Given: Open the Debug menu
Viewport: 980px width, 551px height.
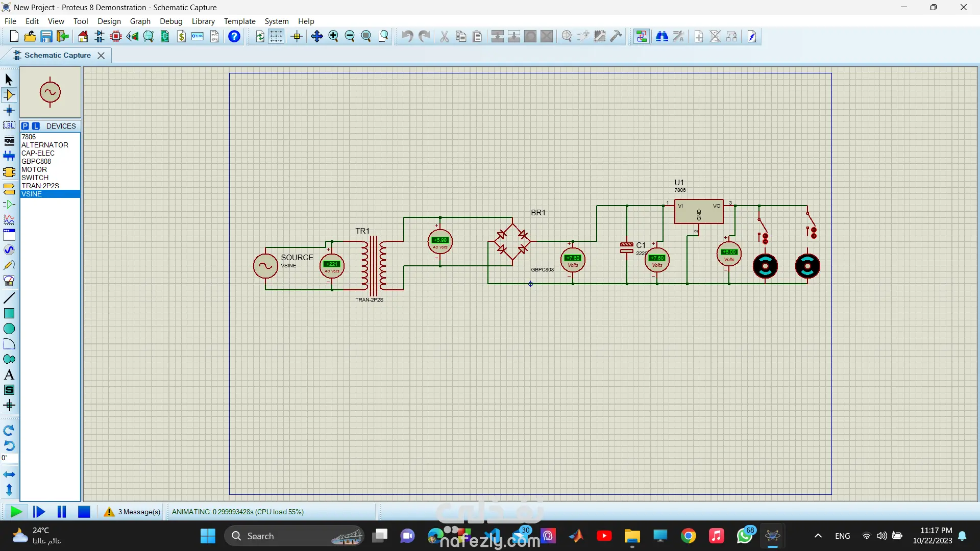Looking at the screenshot, I should tap(170, 21).
